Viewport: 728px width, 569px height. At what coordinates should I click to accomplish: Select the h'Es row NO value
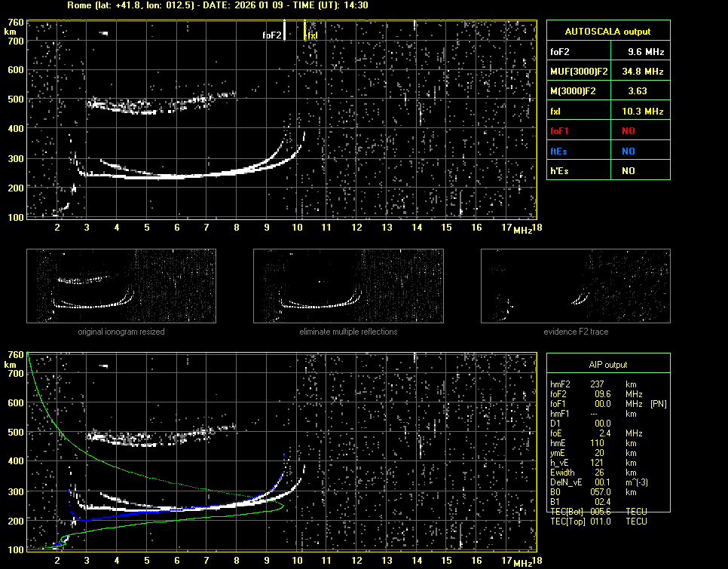click(628, 171)
